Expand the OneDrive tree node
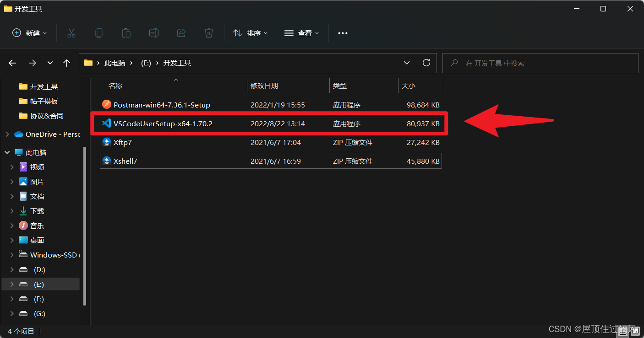This screenshot has height=338, width=644. point(7,134)
